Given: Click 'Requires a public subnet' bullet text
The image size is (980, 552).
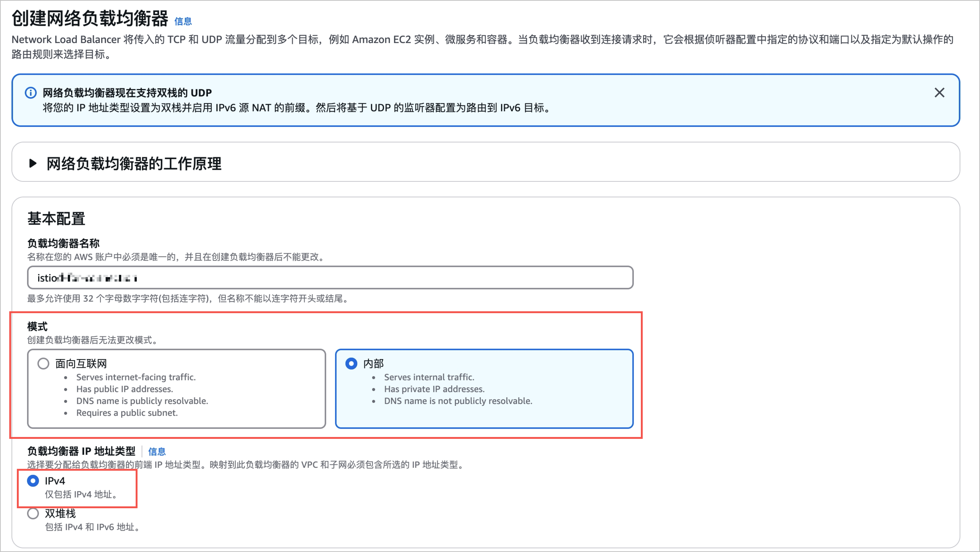Looking at the screenshot, I should (x=127, y=413).
